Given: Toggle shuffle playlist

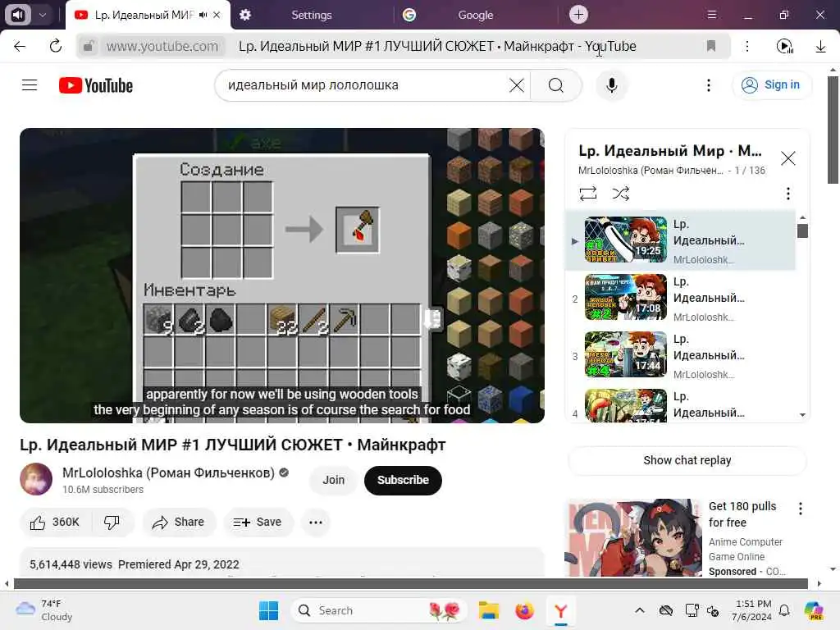Looking at the screenshot, I should click(x=620, y=194).
